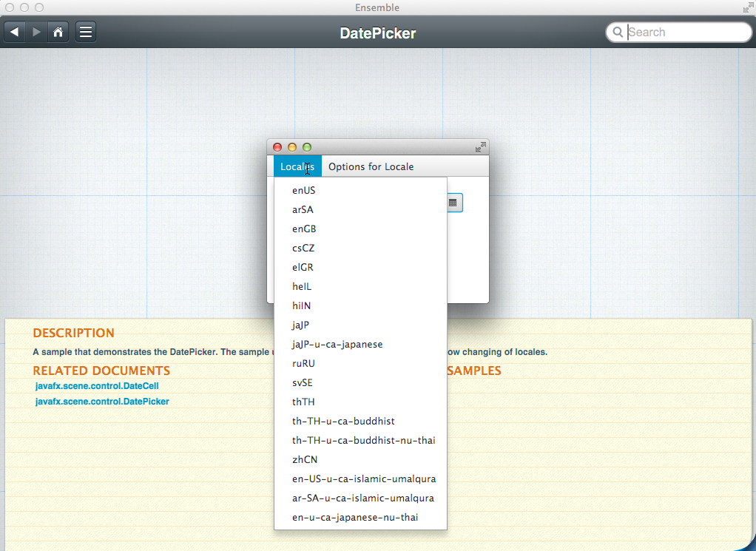Click the back navigation arrow
756x551 pixels.
coord(15,33)
